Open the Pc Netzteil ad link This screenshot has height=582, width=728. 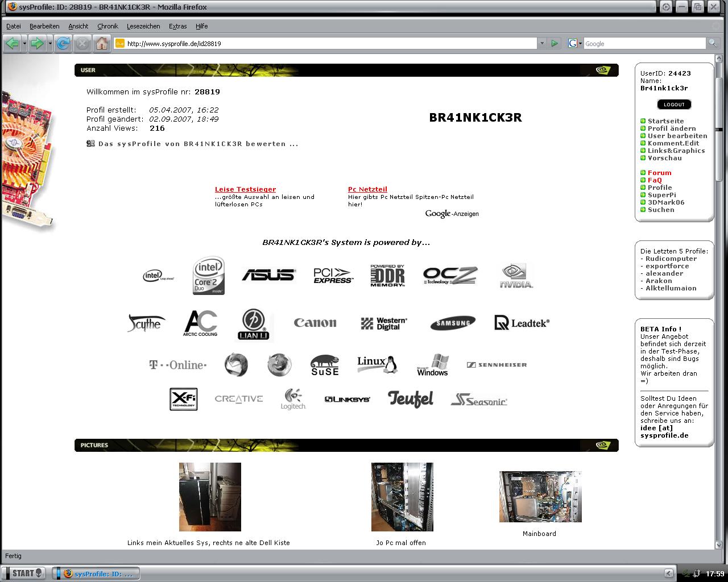click(367, 189)
